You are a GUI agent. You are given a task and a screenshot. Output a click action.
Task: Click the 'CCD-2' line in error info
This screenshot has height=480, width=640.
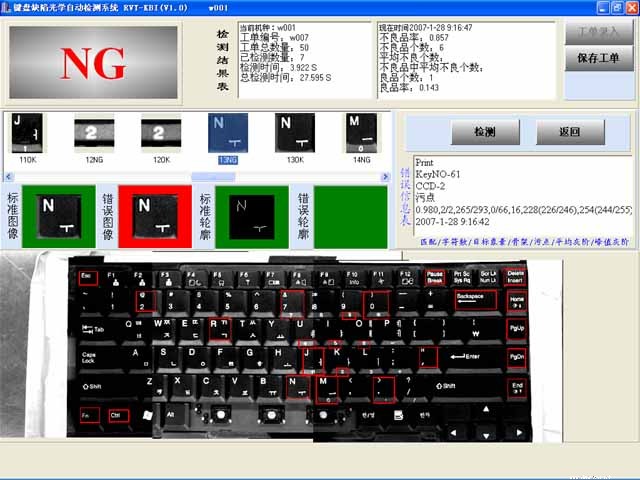(430, 186)
